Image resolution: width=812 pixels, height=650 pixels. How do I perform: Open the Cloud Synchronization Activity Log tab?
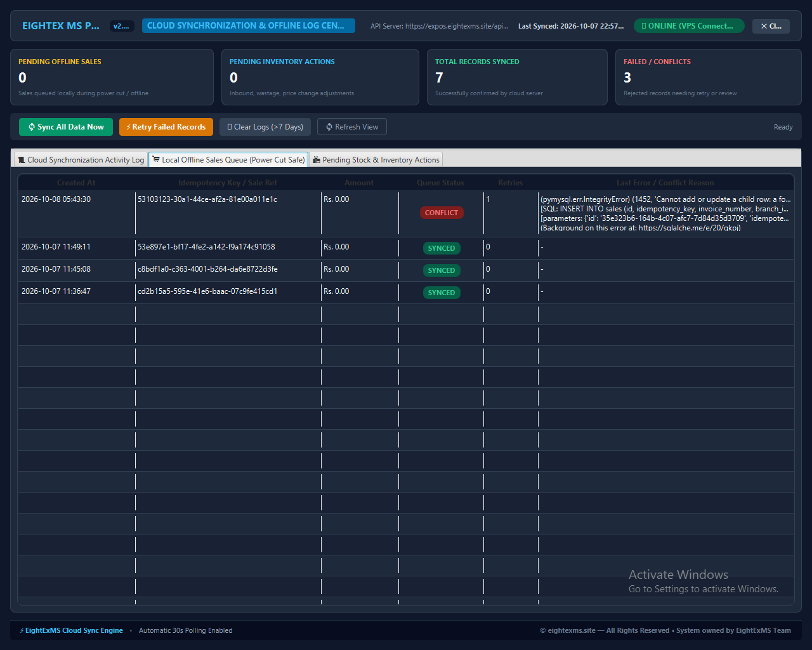point(81,160)
